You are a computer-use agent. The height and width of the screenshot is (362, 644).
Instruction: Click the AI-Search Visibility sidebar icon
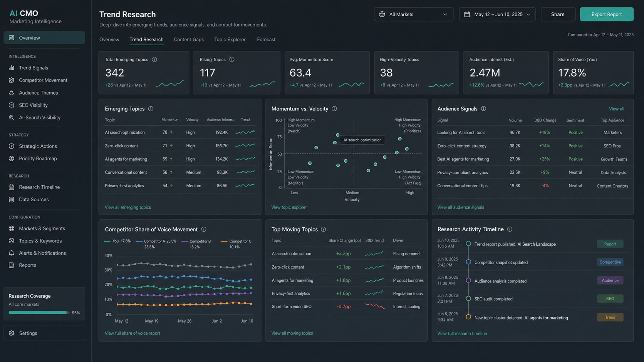[12, 117]
